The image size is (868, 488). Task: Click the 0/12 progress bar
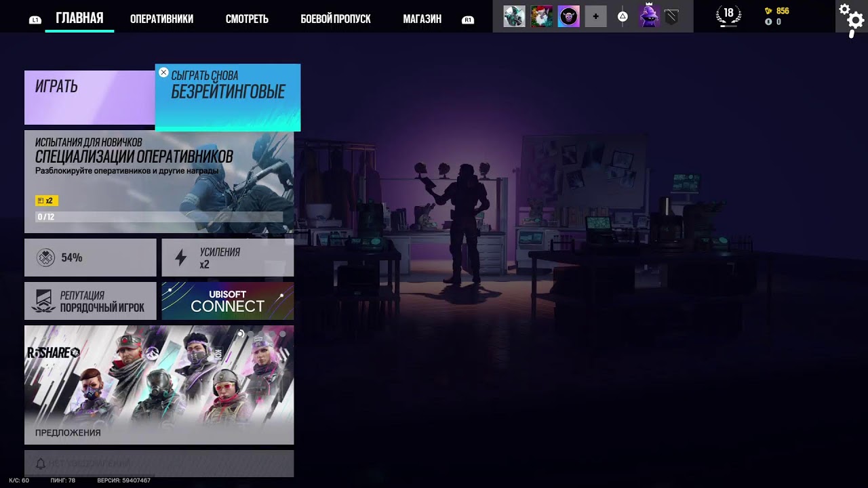[x=159, y=217]
